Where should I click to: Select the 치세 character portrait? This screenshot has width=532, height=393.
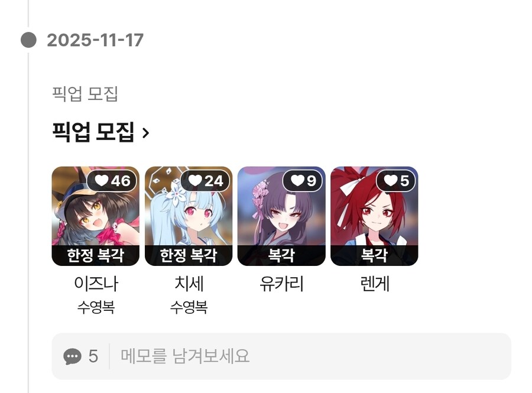click(x=189, y=216)
